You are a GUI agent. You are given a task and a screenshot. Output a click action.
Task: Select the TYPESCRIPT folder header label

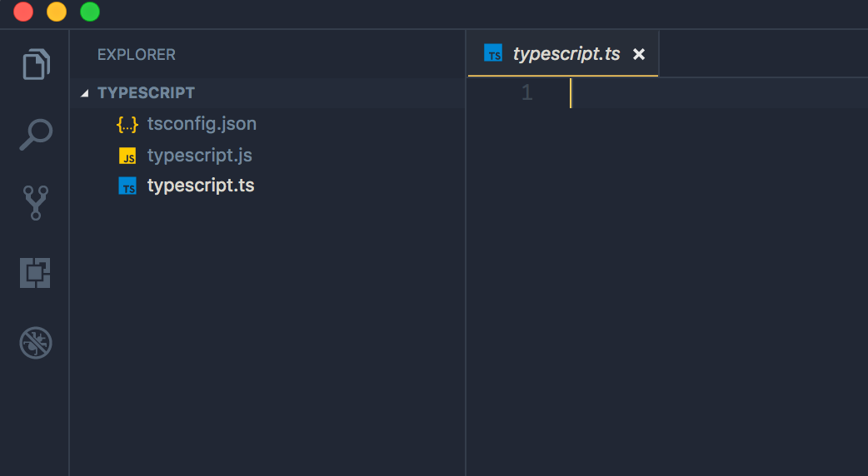(146, 93)
